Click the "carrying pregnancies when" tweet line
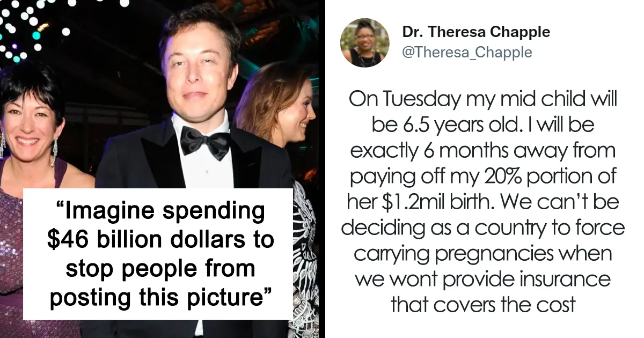644x338 pixels. coord(483,253)
